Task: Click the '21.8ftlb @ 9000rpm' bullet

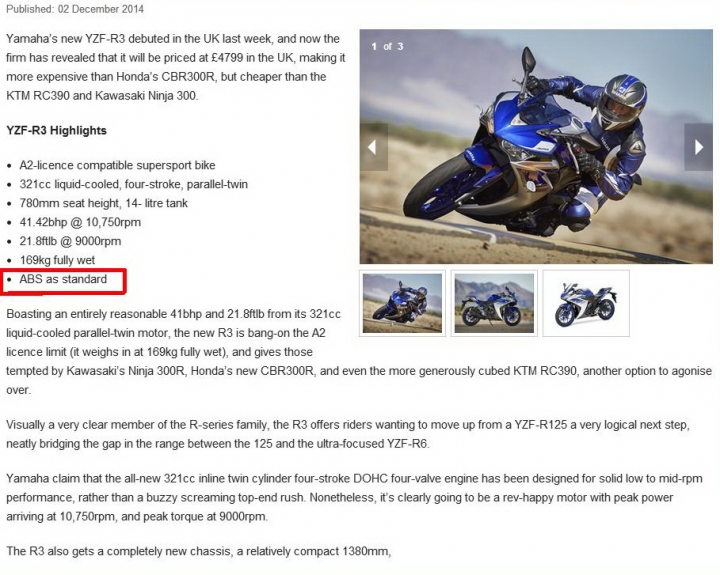Action: coord(70,241)
